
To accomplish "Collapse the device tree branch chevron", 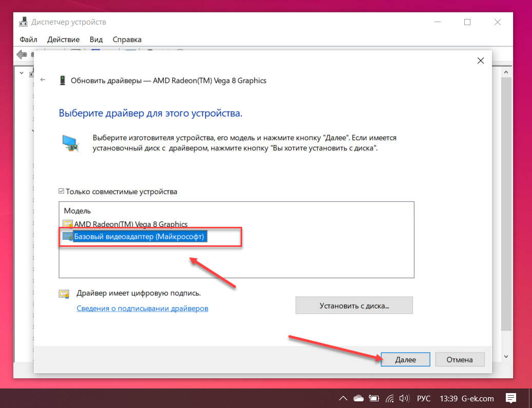I will click(22, 73).
